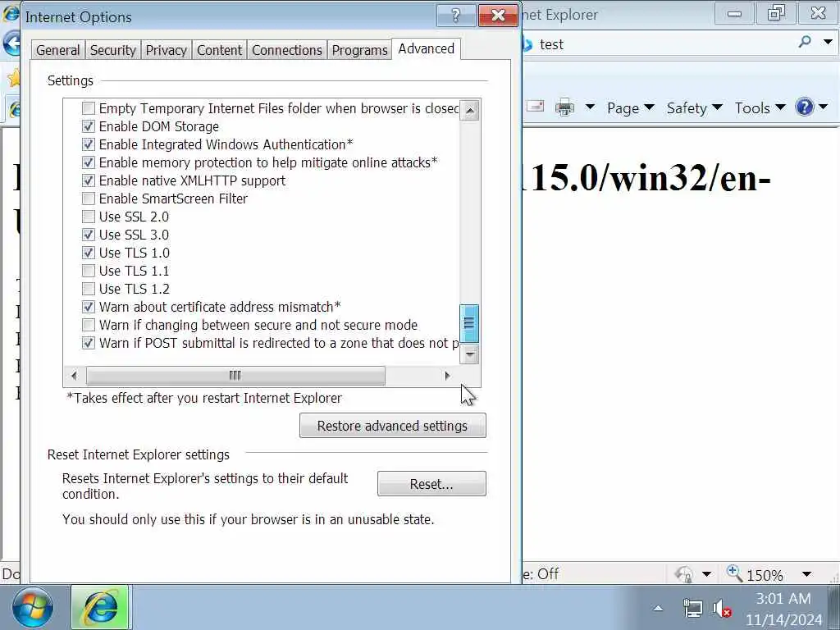Check Warn if changing between secure mode
The image size is (840, 630).
point(89,325)
